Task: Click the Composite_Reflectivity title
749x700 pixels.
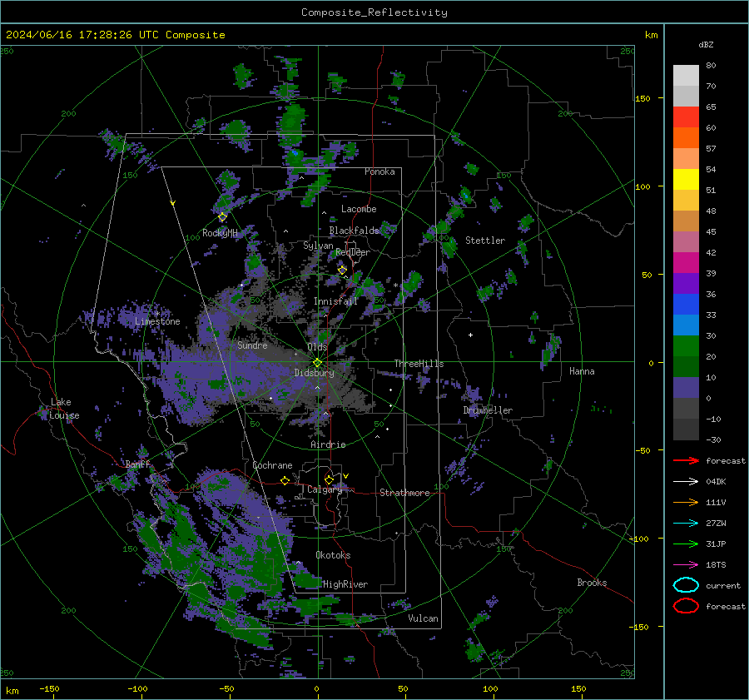Action: pos(374,12)
